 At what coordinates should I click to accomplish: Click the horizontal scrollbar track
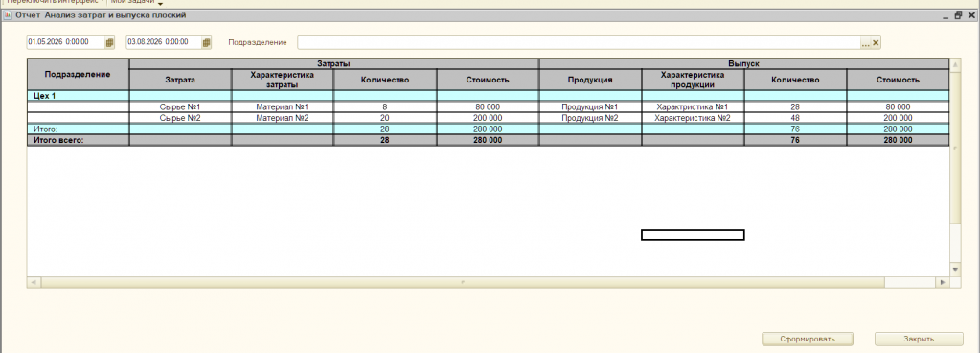(463, 283)
